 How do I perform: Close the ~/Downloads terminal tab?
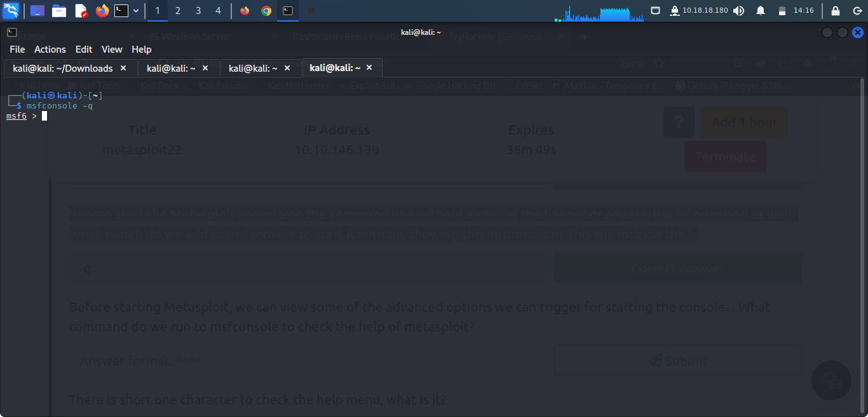(123, 68)
